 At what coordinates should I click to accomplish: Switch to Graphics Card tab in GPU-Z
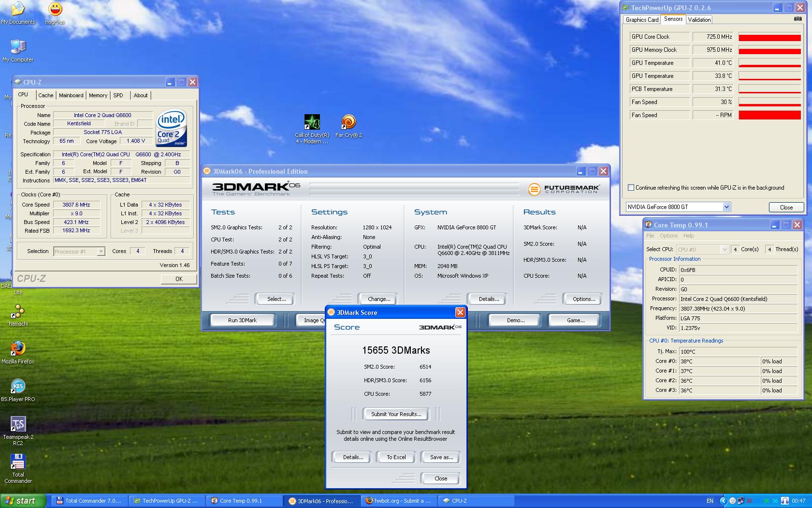(642, 20)
